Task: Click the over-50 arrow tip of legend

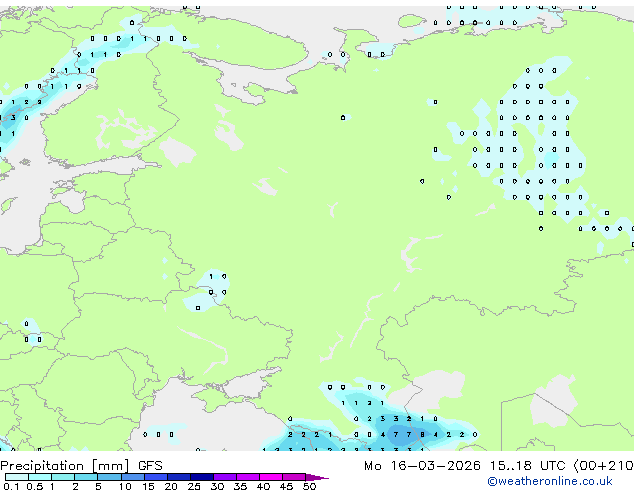Action: click(x=317, y=477)
